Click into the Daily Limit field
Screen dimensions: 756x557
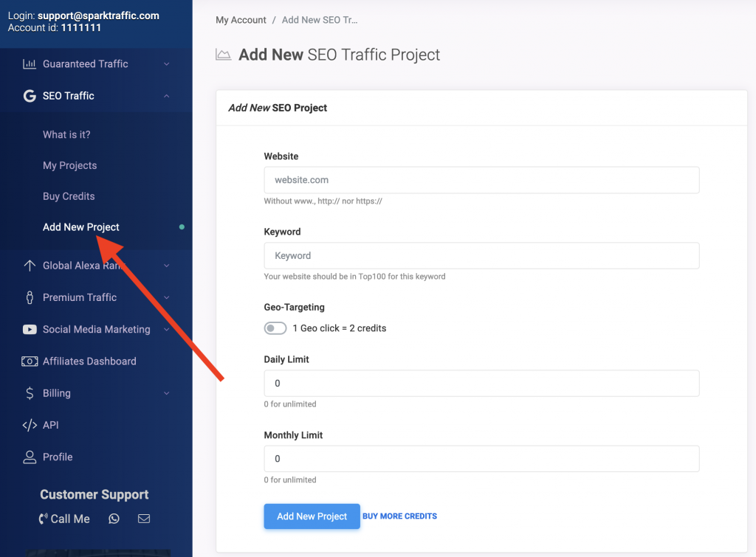click(x=481, y=383)
